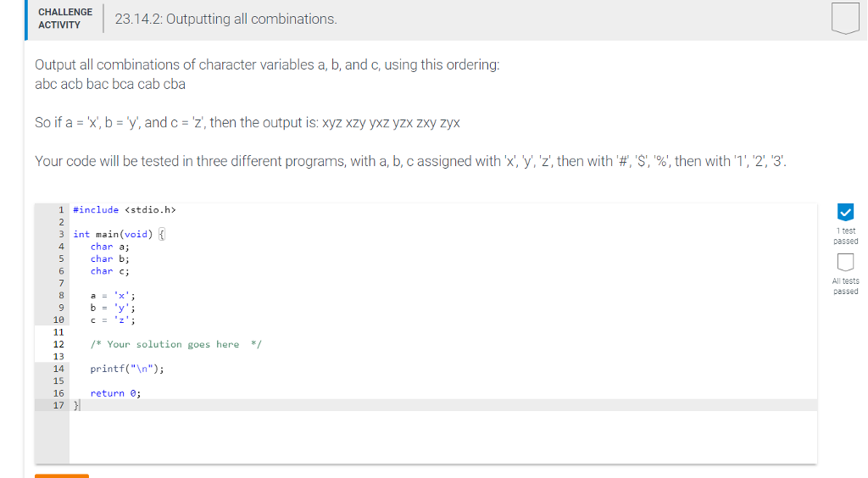Viewport: 868px width, 478px height.
Task: Click the 'CHALLENGE ACTIVITY' label
Action: click(65, 19)
